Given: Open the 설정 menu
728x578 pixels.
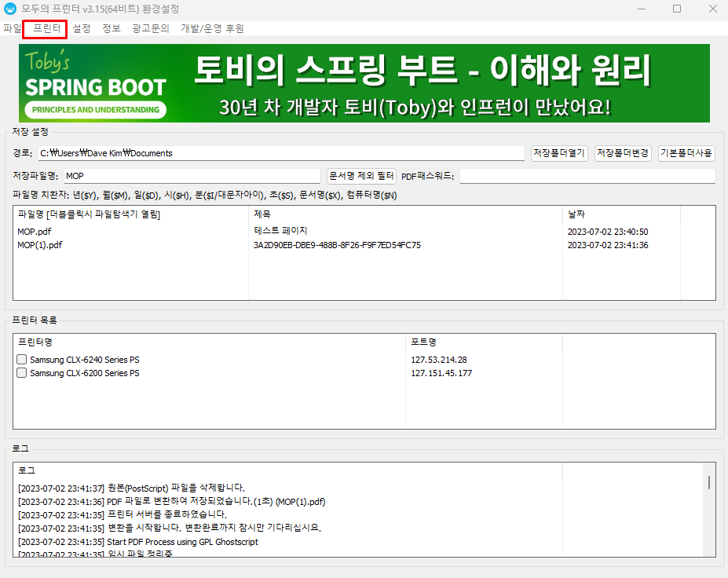Looking at the screenshot, I should 82,28.
